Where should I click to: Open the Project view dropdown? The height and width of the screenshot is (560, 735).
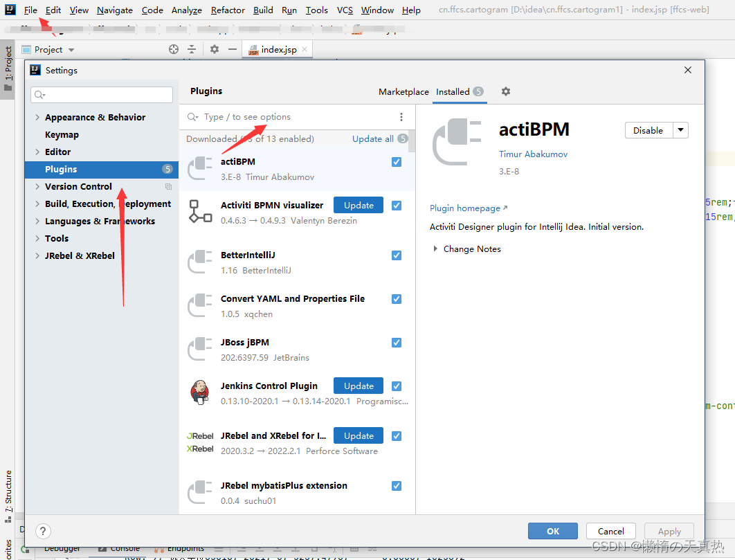point(71,50)
